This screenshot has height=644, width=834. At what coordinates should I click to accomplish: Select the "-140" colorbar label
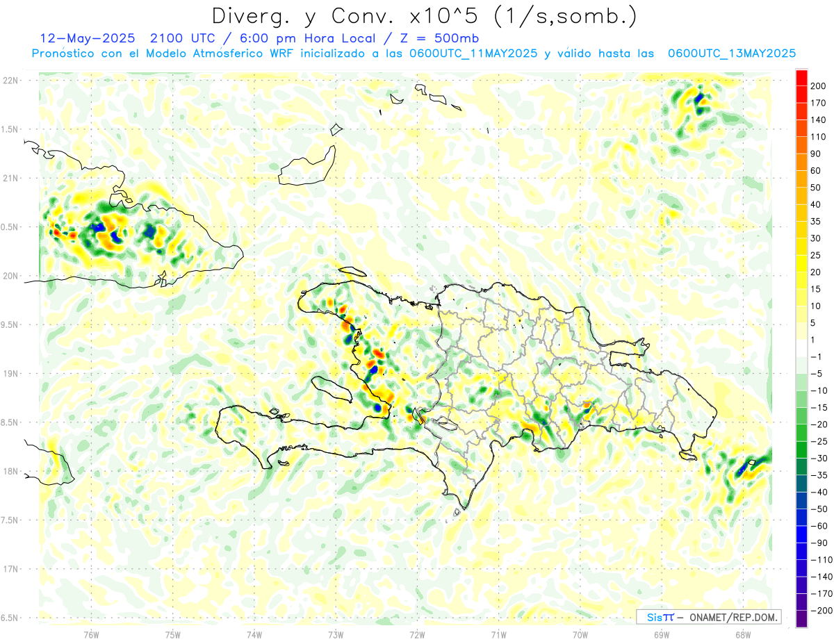point(822,577)
